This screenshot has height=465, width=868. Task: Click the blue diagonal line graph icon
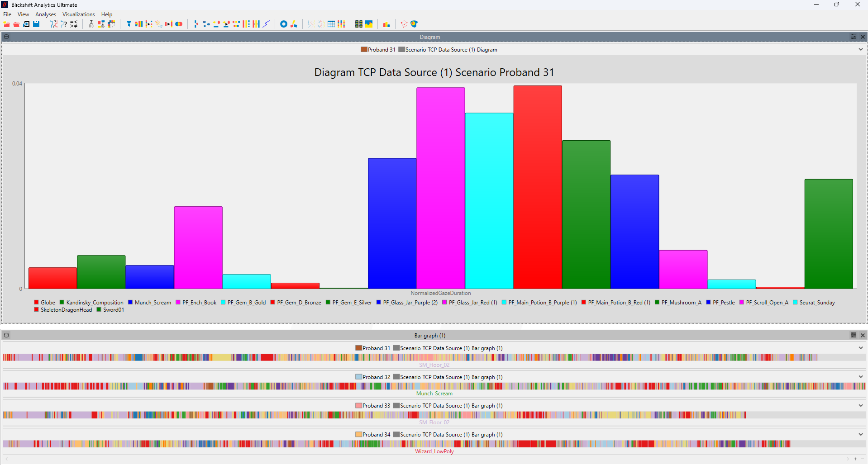point(266,24)
